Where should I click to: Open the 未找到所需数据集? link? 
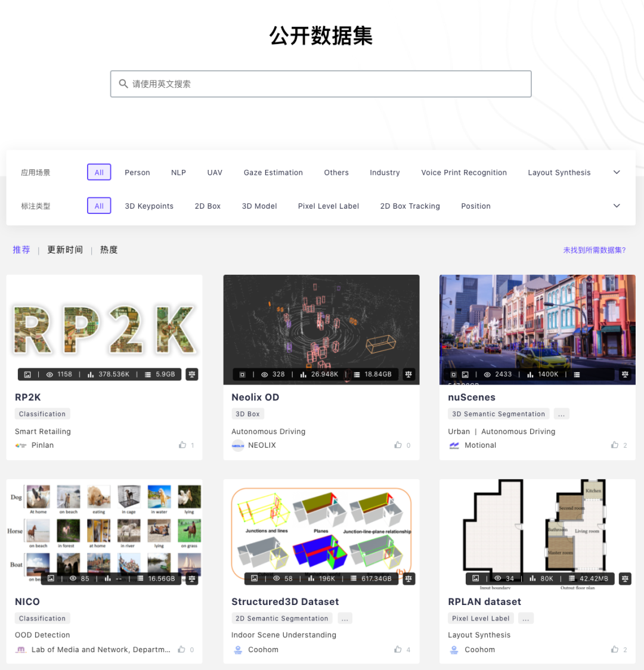[x=595, y=250]
